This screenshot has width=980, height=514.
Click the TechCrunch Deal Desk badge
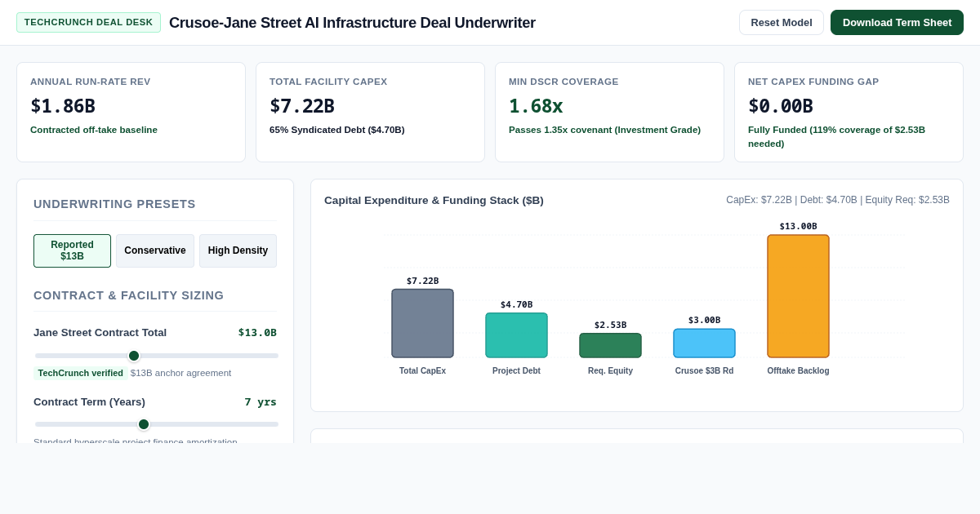tap(88, 22)
